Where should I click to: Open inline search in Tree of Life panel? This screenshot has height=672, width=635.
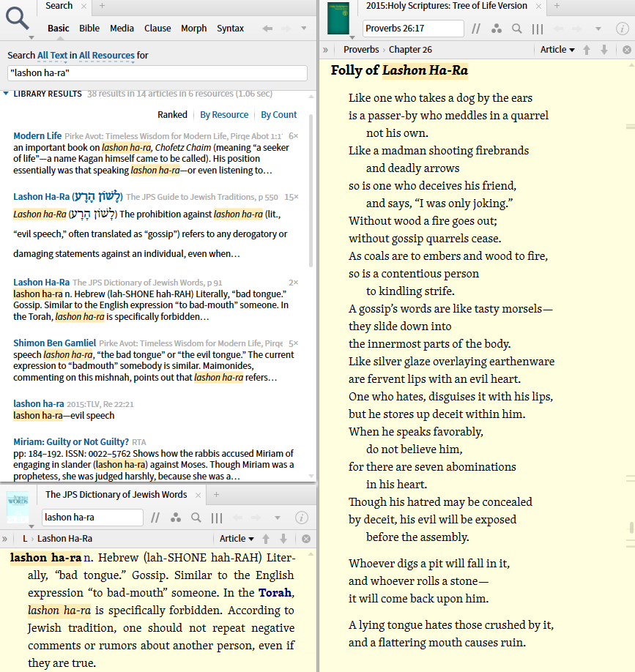click(517, 29)
